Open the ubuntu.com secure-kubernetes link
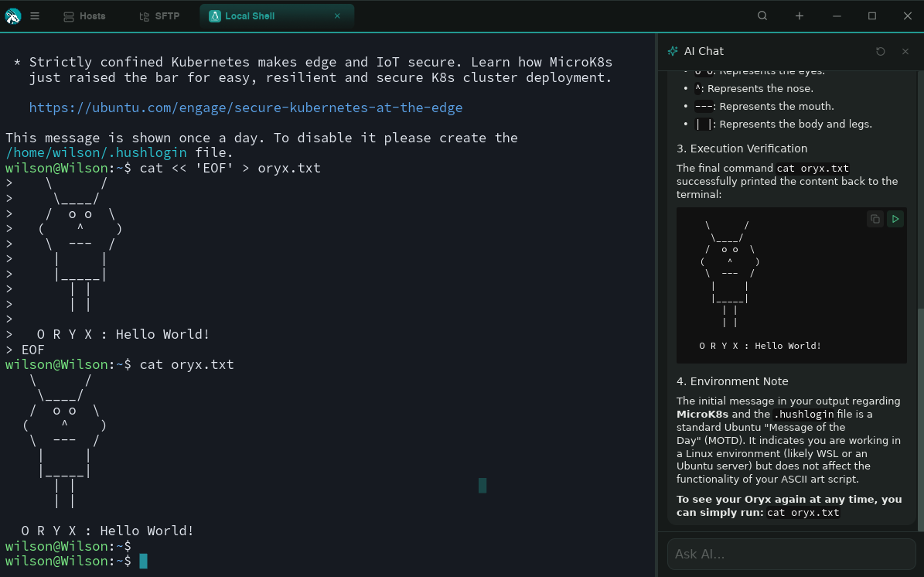The width and height of the screenshot is (924, 577). click(246, 108)
